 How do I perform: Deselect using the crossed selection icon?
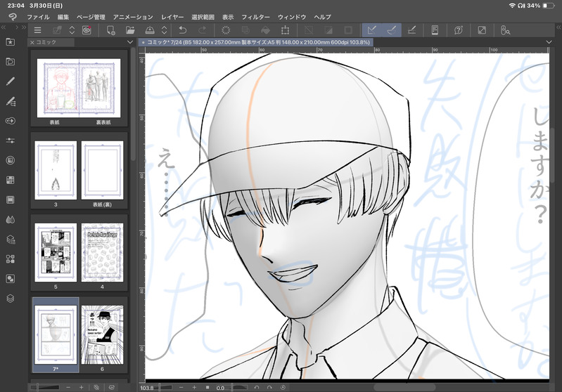click(x=309, y=30)
